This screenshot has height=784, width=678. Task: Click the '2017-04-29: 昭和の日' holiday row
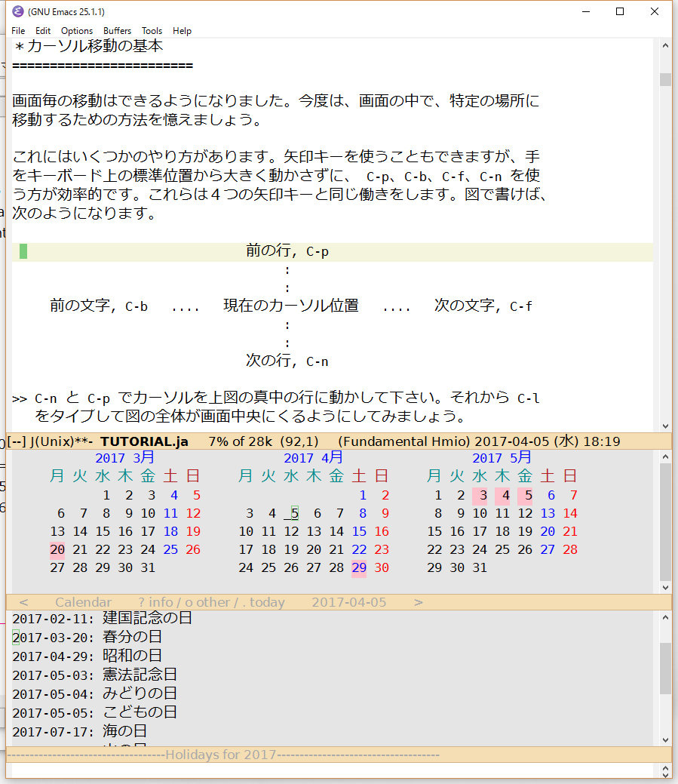coord(87,656)
